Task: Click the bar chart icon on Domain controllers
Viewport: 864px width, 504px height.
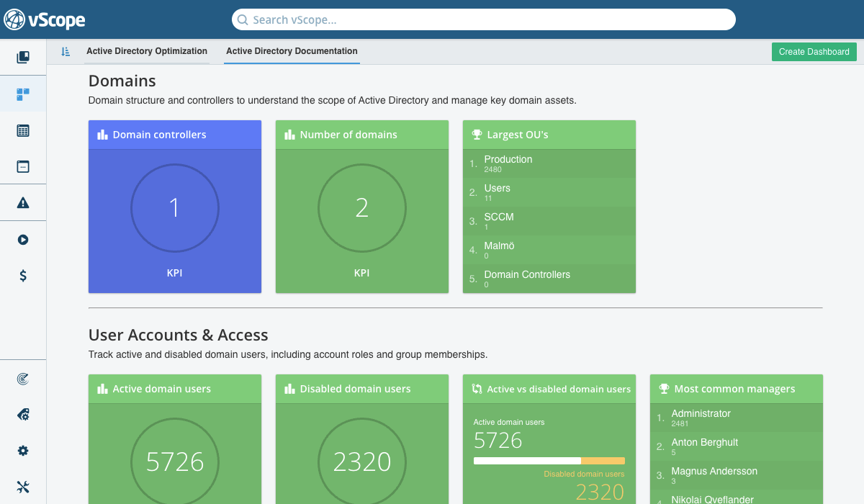Action: [x=102, y=135]
